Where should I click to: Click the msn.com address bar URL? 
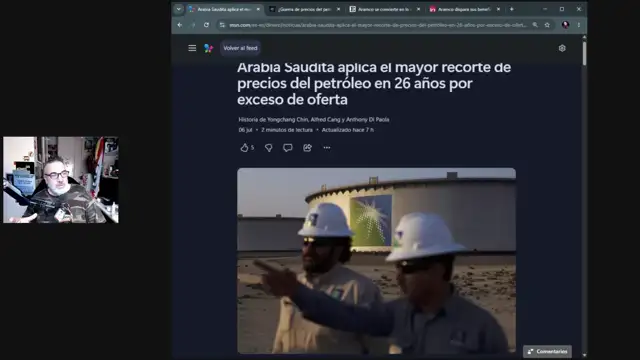click(x=378, y=25)
